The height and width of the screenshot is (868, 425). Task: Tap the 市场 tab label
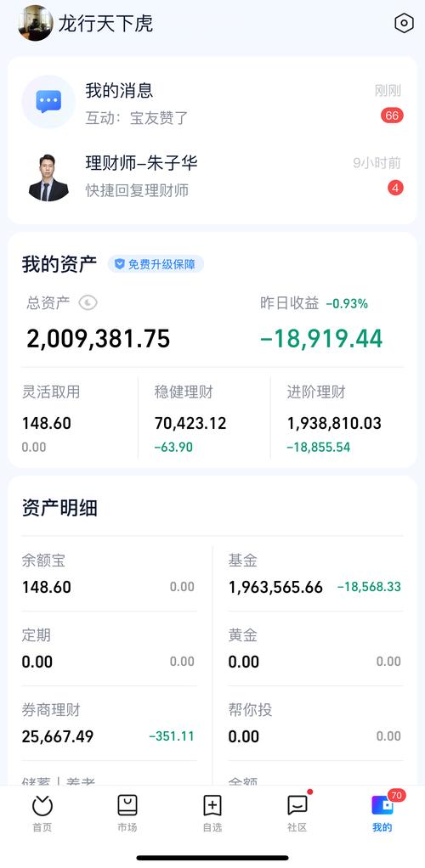tap(127, 827)
